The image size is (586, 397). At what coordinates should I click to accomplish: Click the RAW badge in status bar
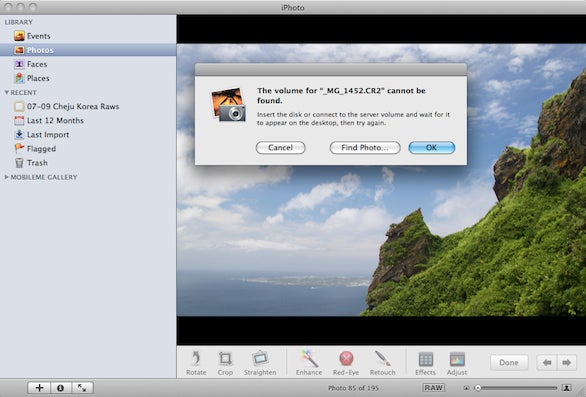click(x=434, y=388)
